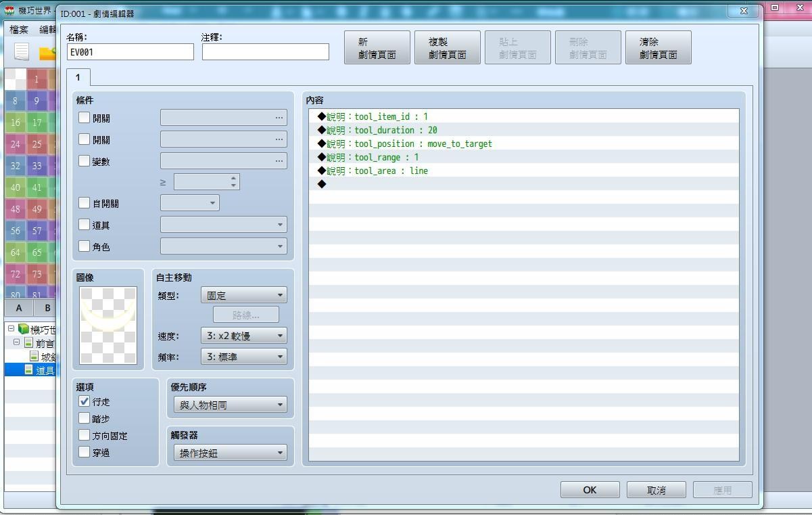812x515 pixels.
Task: Enable the 道具 condition checkbox
Action: (x=84, y=225)
